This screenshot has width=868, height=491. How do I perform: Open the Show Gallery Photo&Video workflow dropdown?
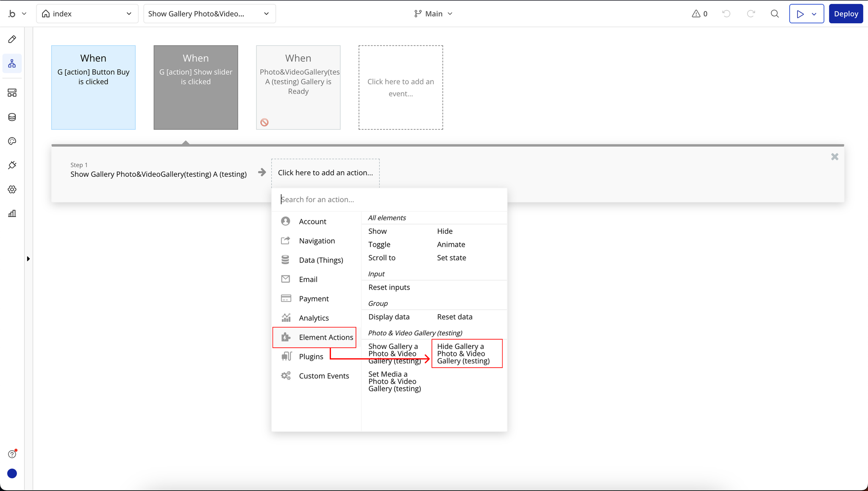pos(209,14)
